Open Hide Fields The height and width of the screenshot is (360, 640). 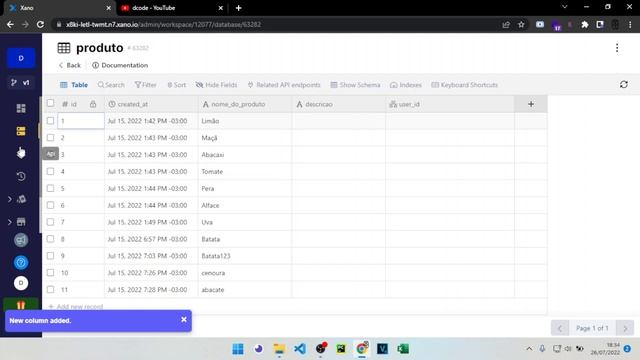216,85
